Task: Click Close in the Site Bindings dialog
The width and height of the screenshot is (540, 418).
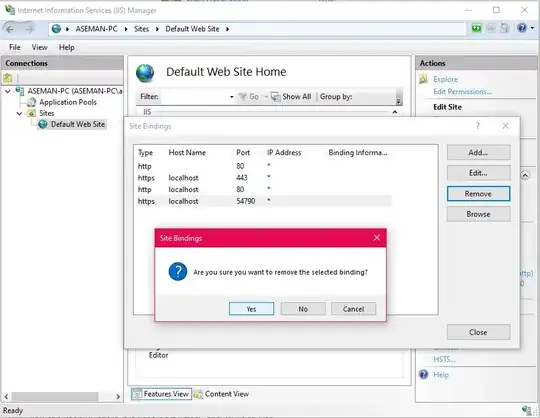Action: click(x=478, y=332)
